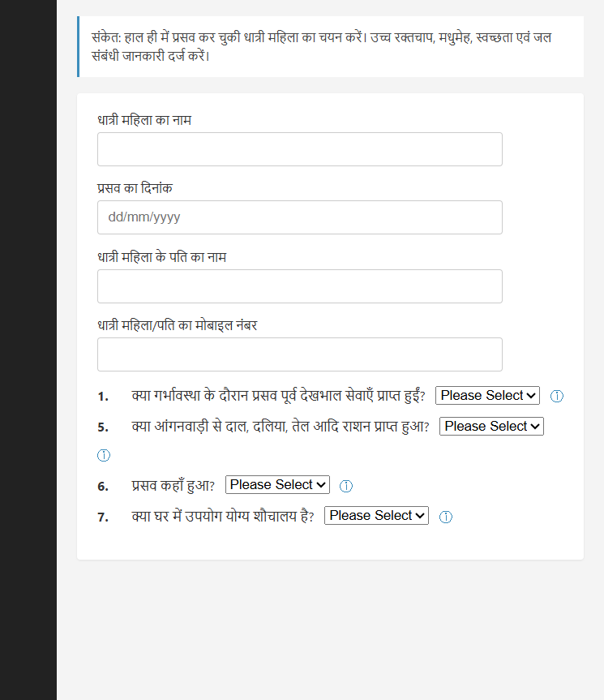Open the Please Select dropdown for question 1
This screenshot has height=700, width=604.
[486, 395]
